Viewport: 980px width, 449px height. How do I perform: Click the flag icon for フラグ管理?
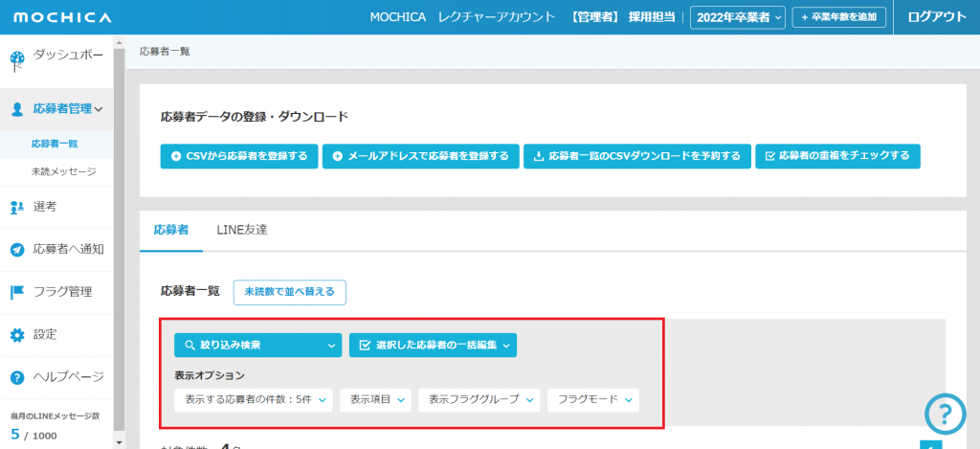coord(16,292)
